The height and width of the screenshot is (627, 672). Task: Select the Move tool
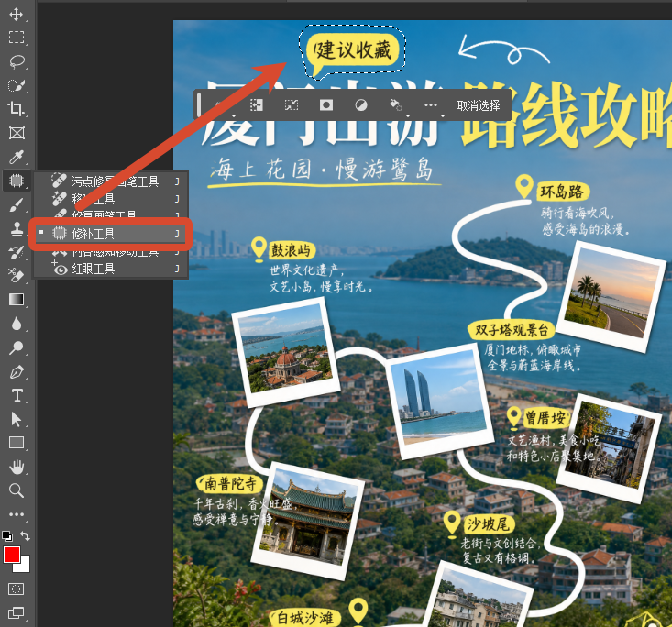click(x=17, y=14)
